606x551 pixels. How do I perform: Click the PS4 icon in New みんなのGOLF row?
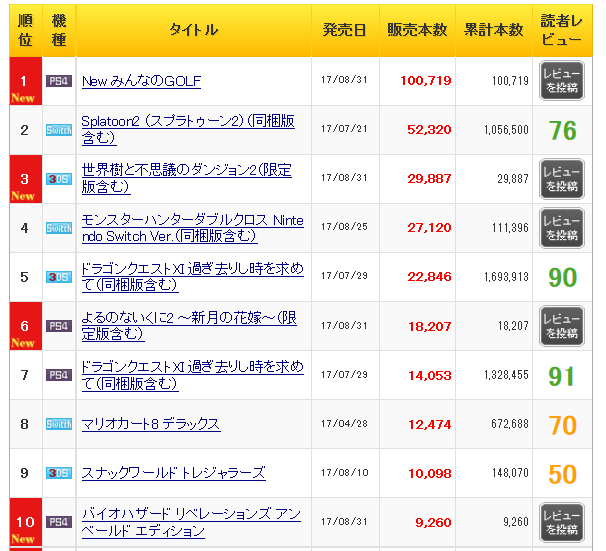point(59,81)
